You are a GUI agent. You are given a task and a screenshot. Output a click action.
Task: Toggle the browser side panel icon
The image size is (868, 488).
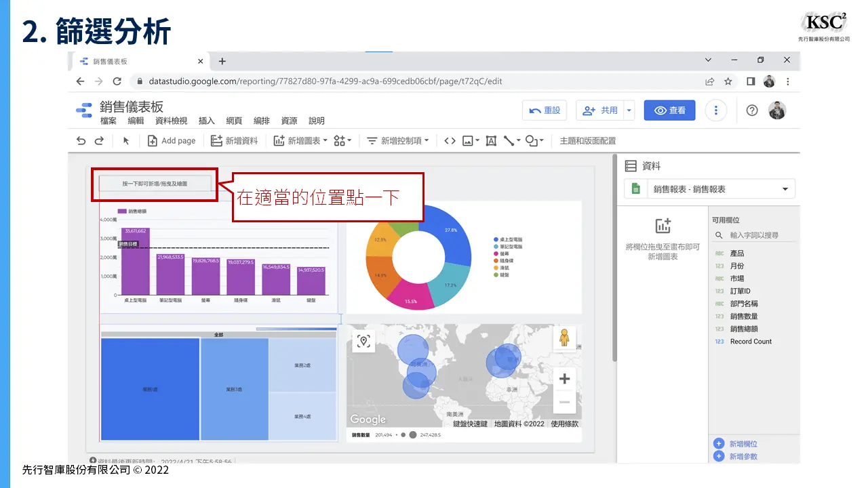751,81
